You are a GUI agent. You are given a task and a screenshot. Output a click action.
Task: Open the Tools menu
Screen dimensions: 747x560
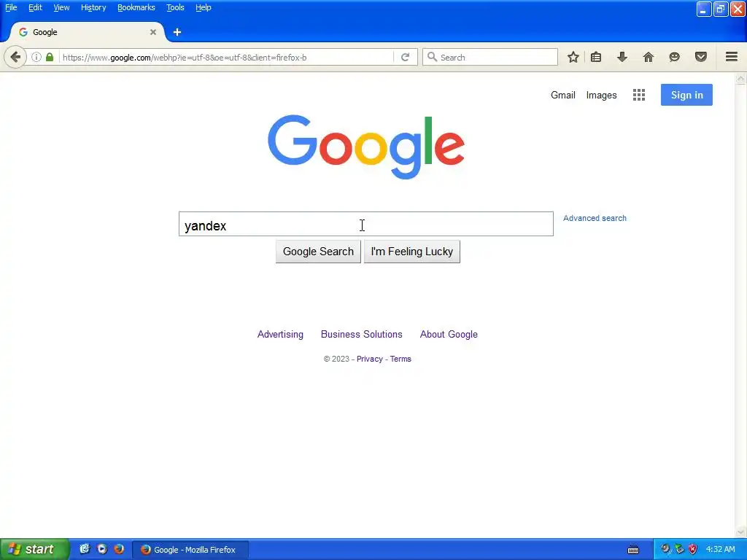[x=175, y=7]
